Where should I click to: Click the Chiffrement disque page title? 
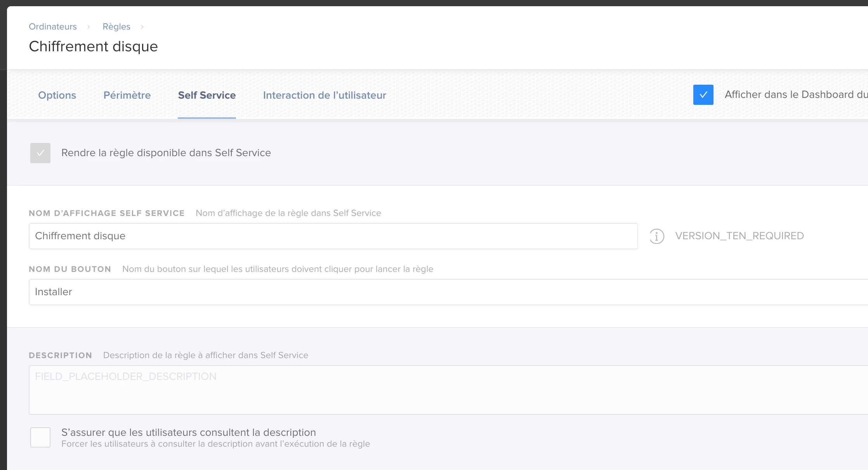point(93,47)
